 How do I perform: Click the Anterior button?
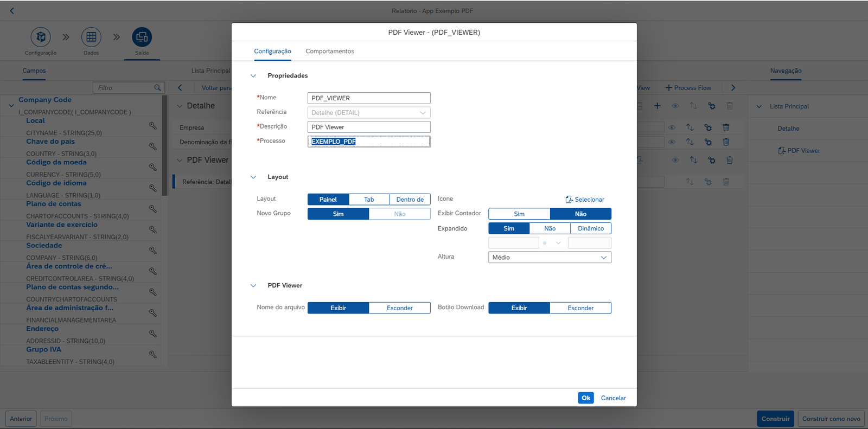21,419
